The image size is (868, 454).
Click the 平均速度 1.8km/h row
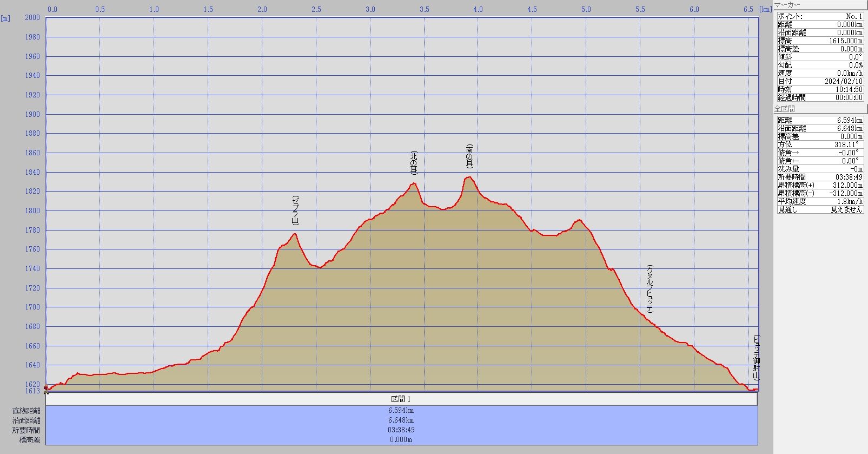(x=820, y=201)
